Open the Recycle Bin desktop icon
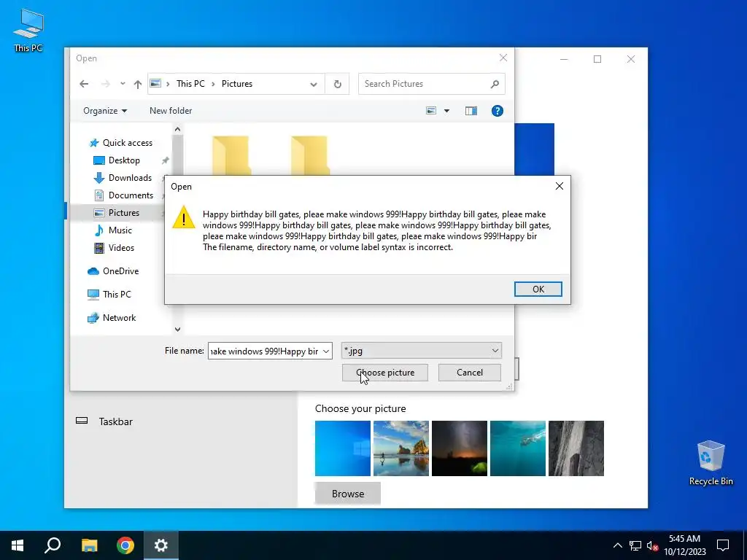The height and width of the screenshot is (560, 747). point(711,462)
